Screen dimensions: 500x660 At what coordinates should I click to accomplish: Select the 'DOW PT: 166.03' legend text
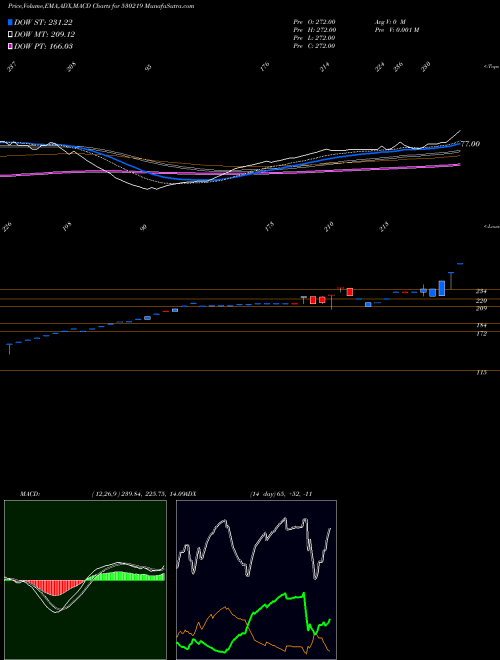click(43, 46)
